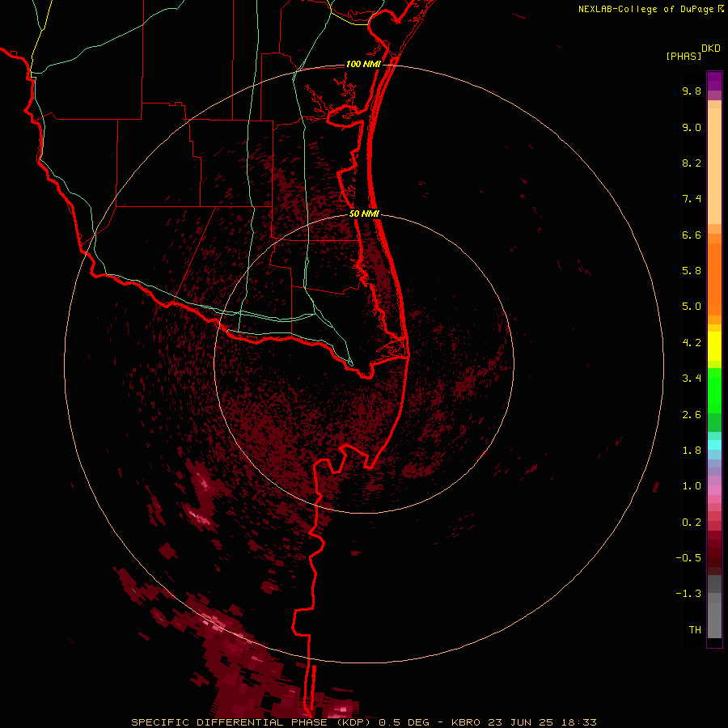Screen dimensions: 728x728
Task: Click the 9.0 value on the legend
Action: click(x=692, y=127)
